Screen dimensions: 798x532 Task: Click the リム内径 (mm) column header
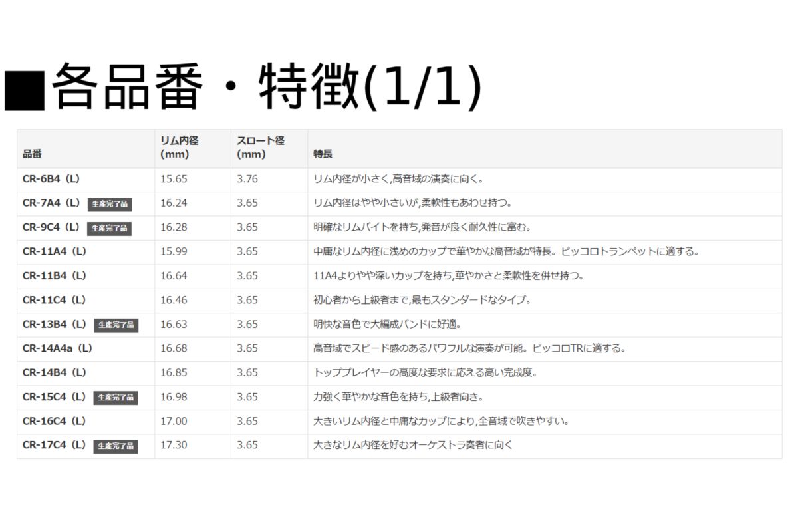coord(179,148)
